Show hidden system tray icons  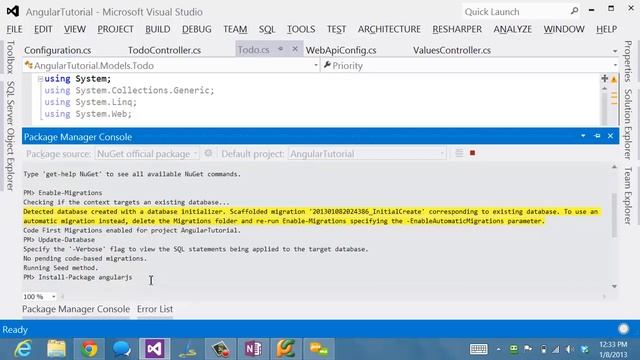click(x=499, y=349)
